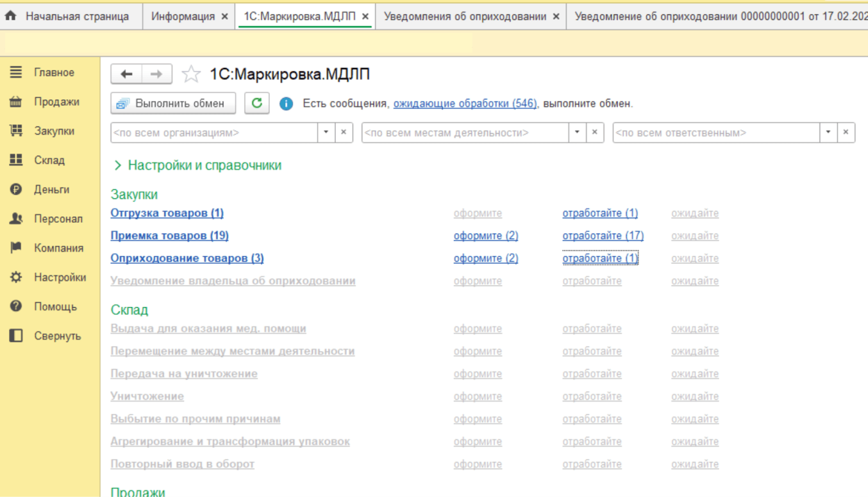Open the ответственным filter dropdown arrow
Viewport: 868px width, 497px height.
tap(829, 133)
